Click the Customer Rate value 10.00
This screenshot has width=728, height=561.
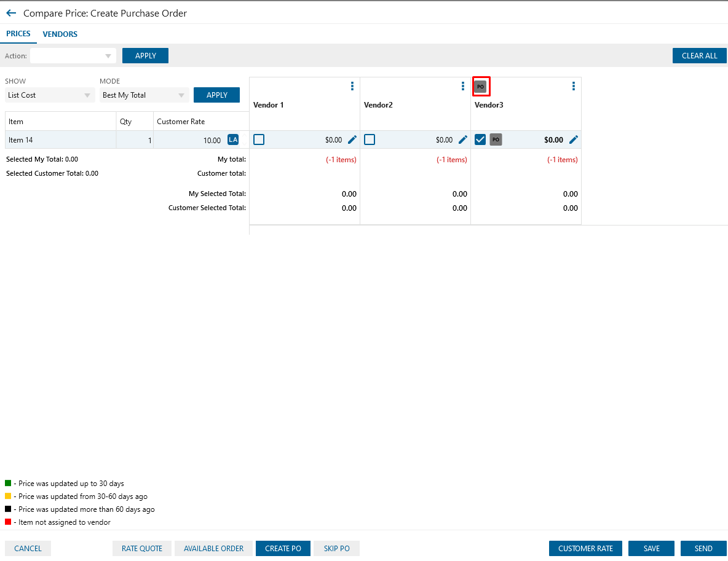click(212, 140)
